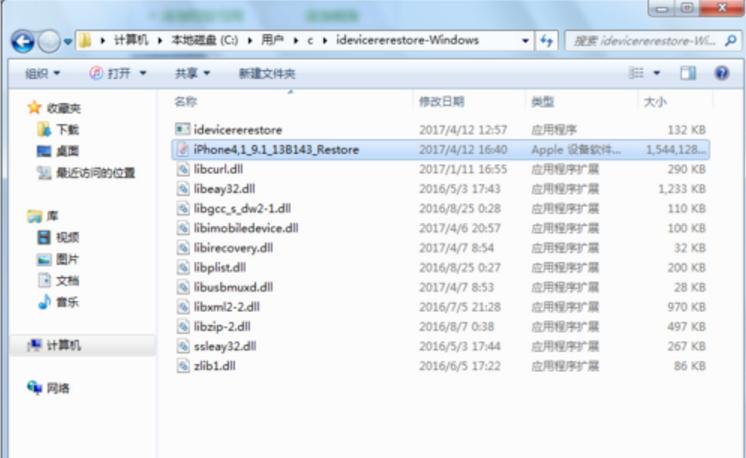Open the view options dropdown arrow
The image size is (746, 458).
tap(657, 73)
